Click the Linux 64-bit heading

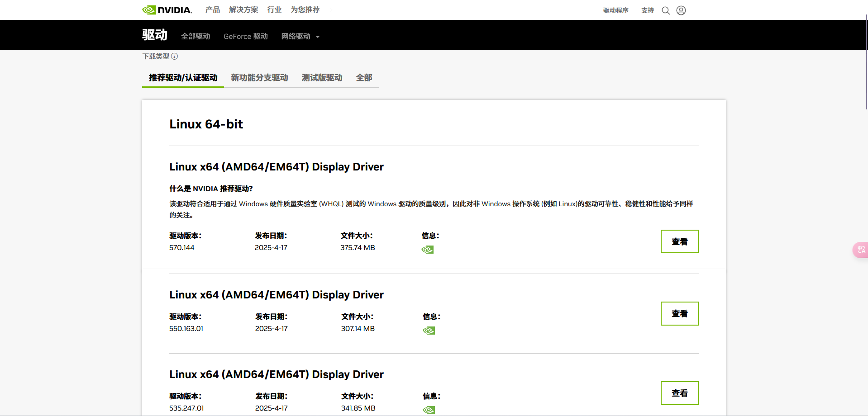206,124
